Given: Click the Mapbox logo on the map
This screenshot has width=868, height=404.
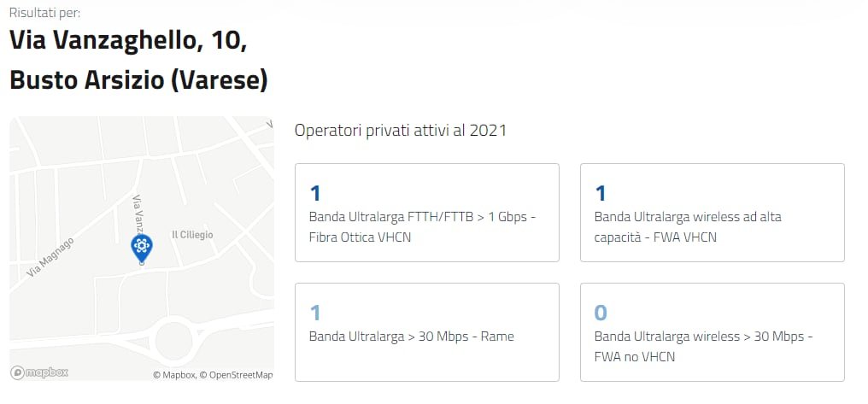Looking at the screenshot, I should coord(39,372).
